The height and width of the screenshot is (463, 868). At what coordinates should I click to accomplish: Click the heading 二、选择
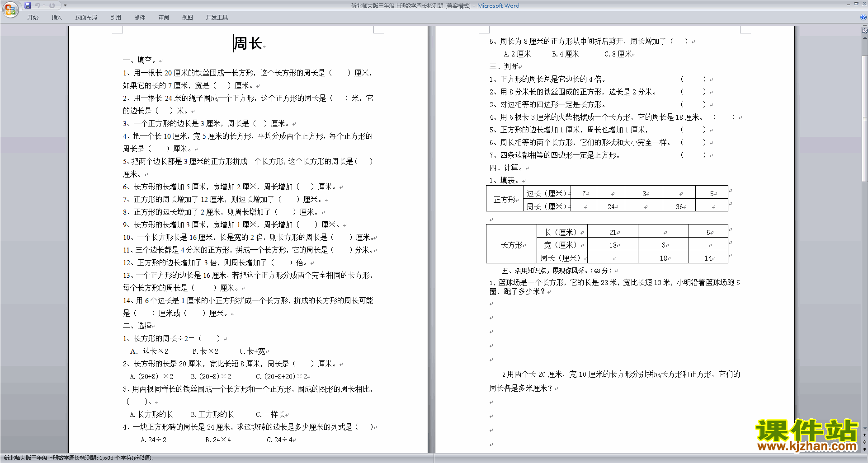click(137, 326)
